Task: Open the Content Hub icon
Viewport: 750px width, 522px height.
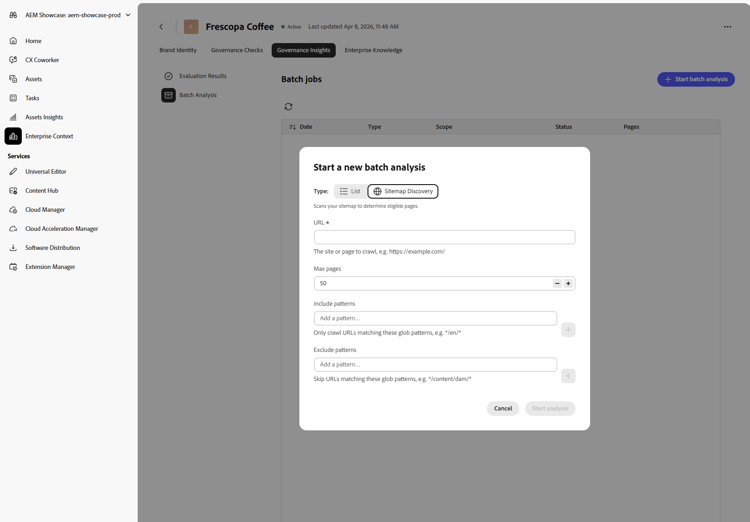Action: click(13, 190)
